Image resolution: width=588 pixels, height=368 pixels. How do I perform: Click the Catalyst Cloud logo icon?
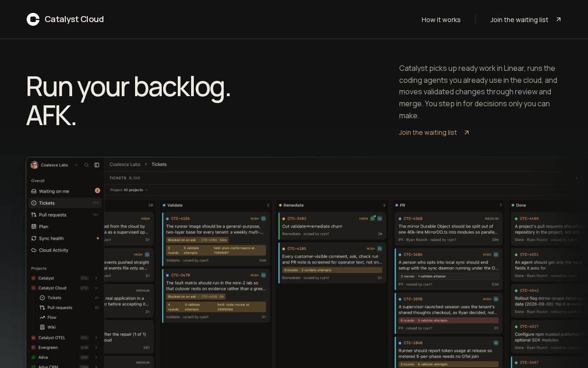tap(33, 19)
